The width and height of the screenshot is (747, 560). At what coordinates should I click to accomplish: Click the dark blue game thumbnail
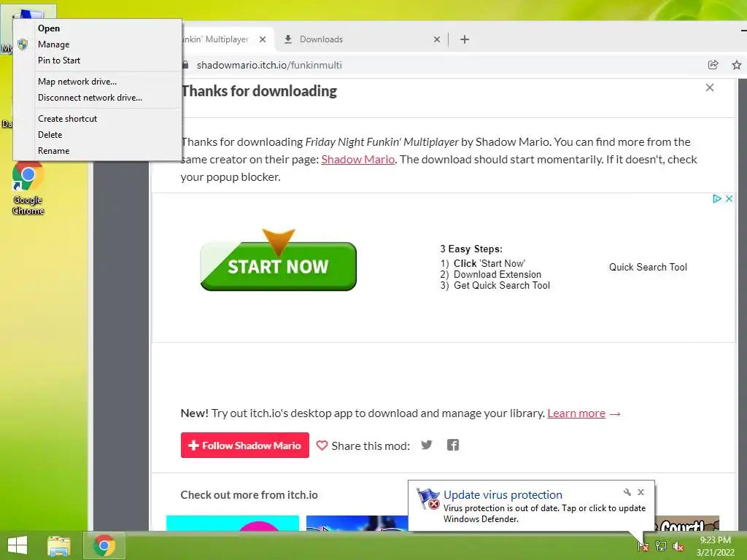[x=357, y=523]
